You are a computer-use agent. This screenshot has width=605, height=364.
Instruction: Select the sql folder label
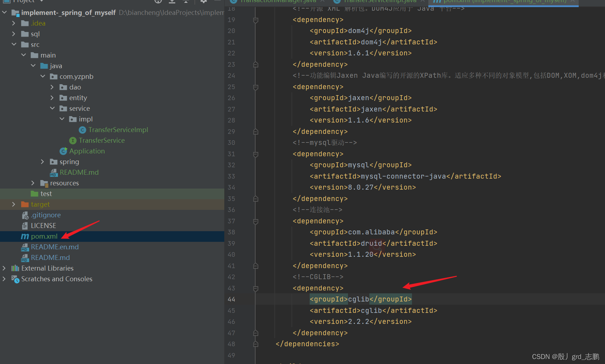point(35,34)
